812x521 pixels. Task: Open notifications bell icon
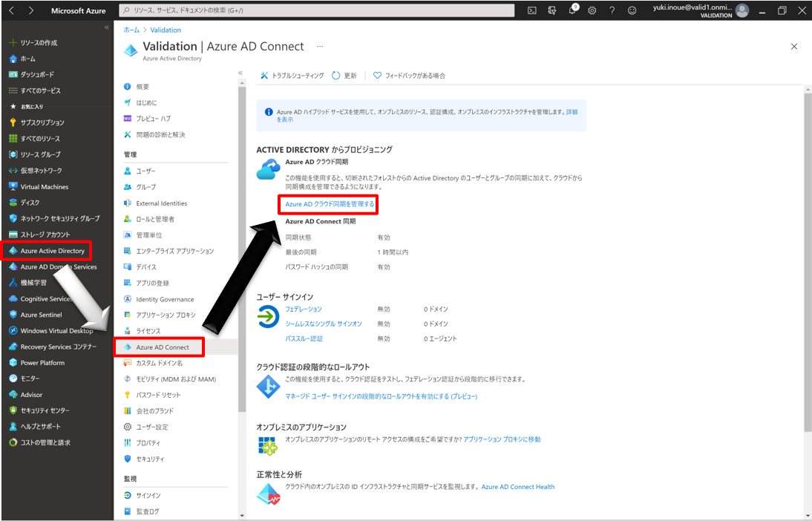coord(572,10)
